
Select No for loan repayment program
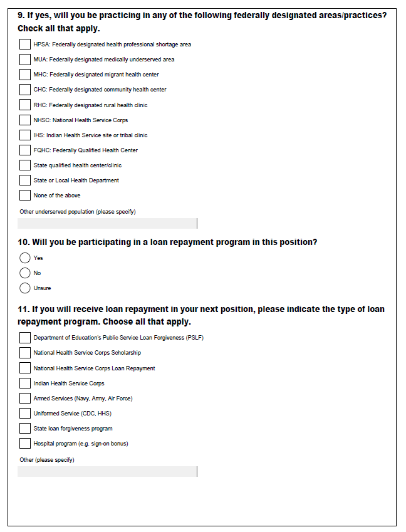25,273
